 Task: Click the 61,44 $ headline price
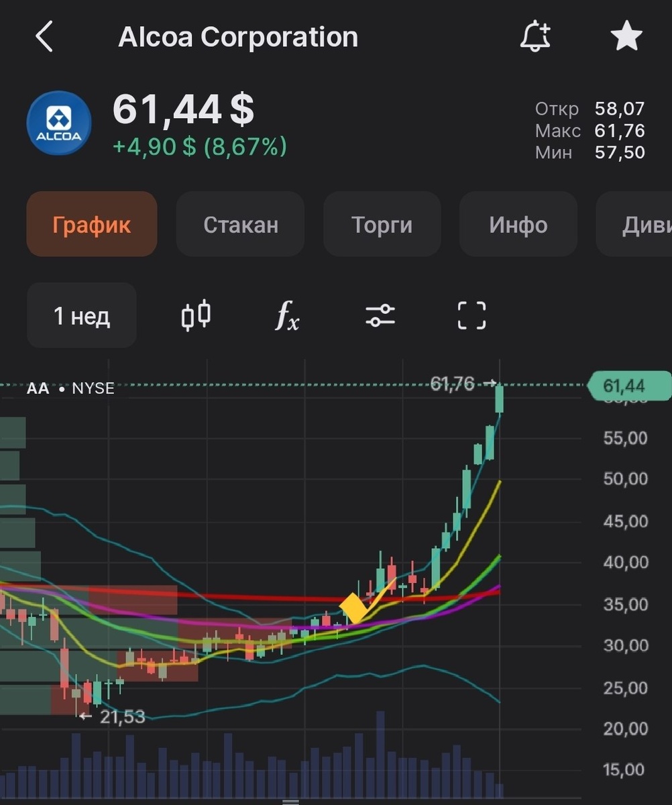click(x=183, y=109)
